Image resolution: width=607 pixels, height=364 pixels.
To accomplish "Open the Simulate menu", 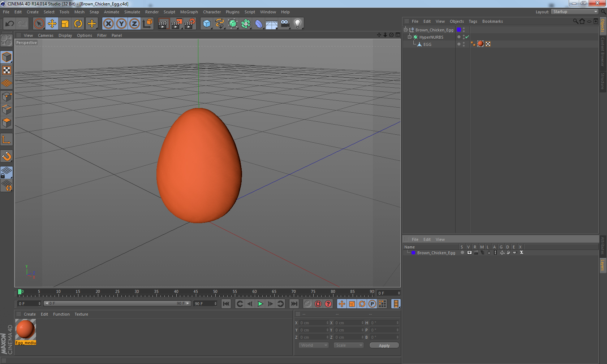I will (132, 12).
